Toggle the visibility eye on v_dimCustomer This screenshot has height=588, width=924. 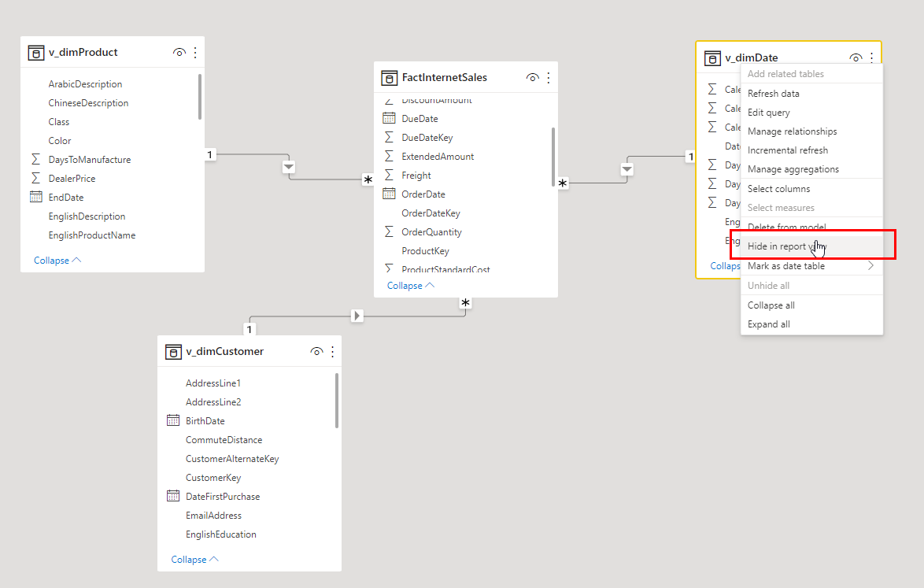tap(316, 351)
